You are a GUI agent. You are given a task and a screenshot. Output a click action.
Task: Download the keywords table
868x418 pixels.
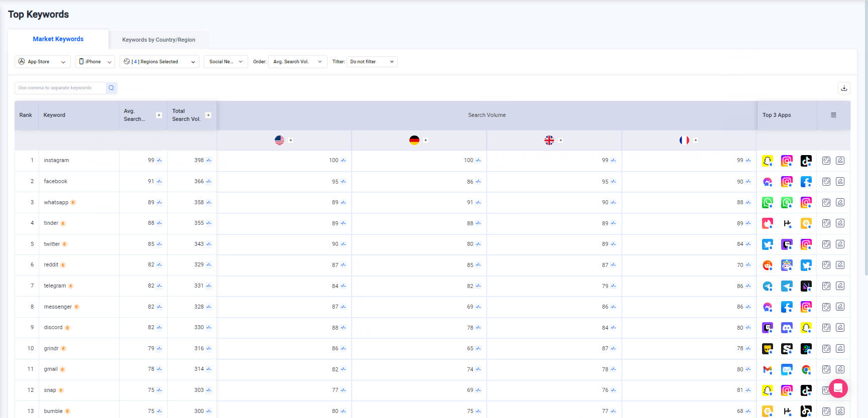pyautogui.click(x=844, y=88)
